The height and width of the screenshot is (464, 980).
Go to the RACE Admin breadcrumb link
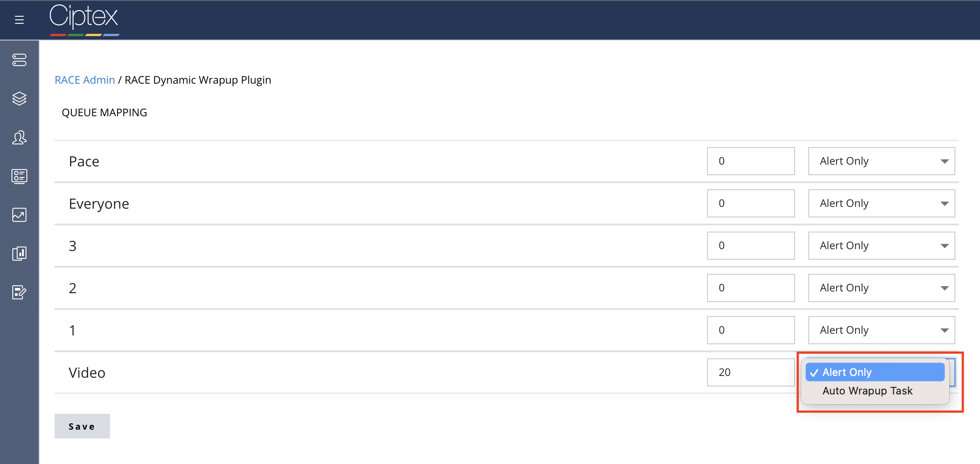[x=85, y=80]
